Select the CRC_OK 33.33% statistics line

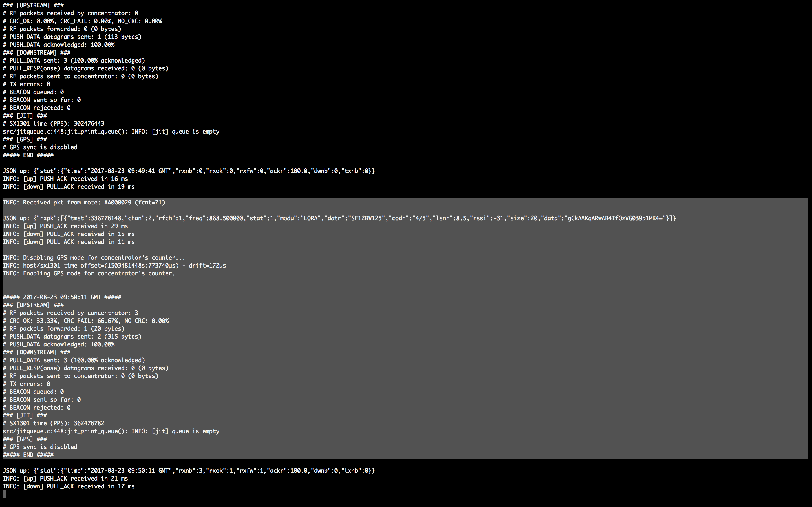[85, 321]
